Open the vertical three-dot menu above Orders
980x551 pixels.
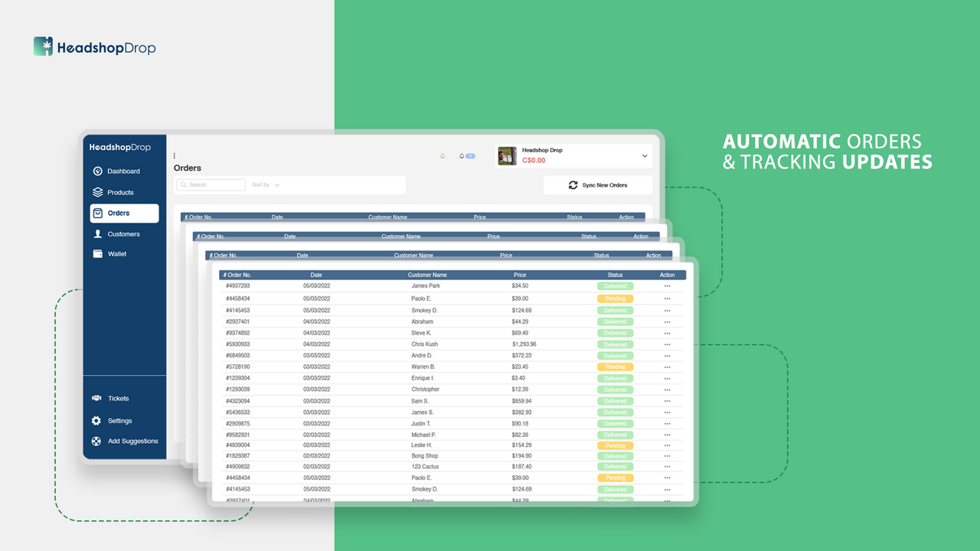pos(175,156)
